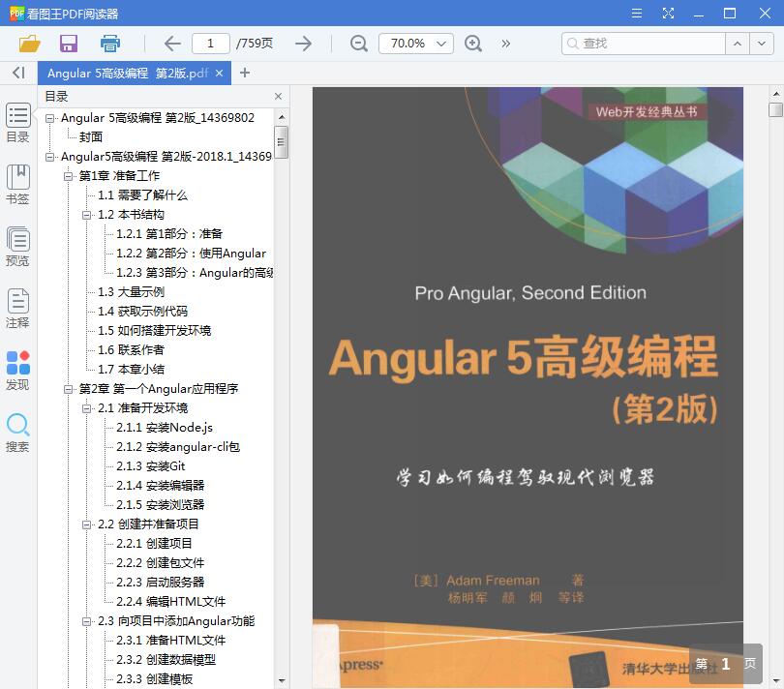Jump to 1.2.3 第3部分 outline entry
This screenshot has width=784, height=689.
[x=194, y=273]
